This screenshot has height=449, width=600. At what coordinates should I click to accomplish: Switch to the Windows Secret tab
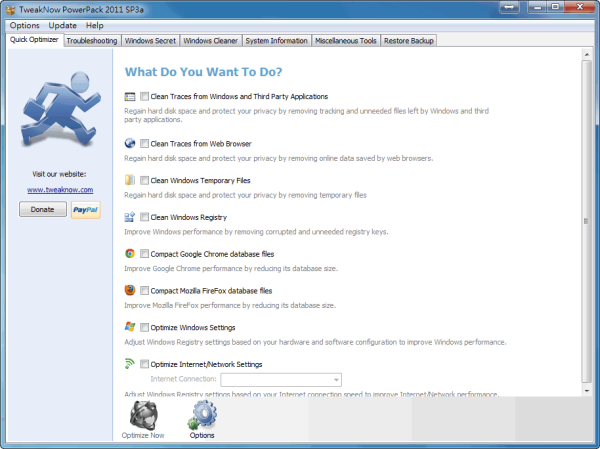150,41
